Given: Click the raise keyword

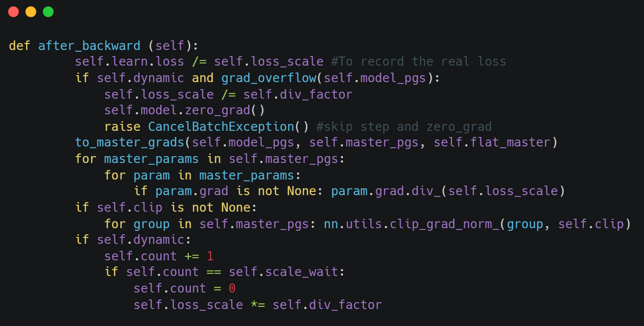Looking at the screenshot, I should 122,127.
